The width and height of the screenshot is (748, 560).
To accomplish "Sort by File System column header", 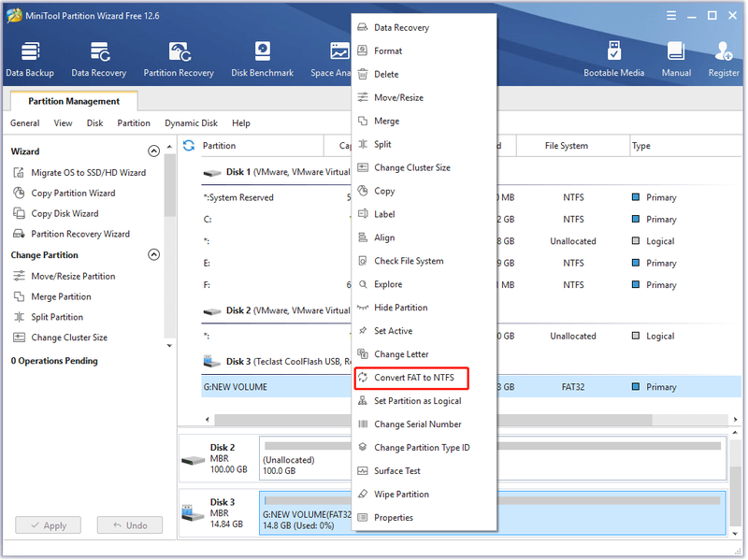I will click(572, 146).
